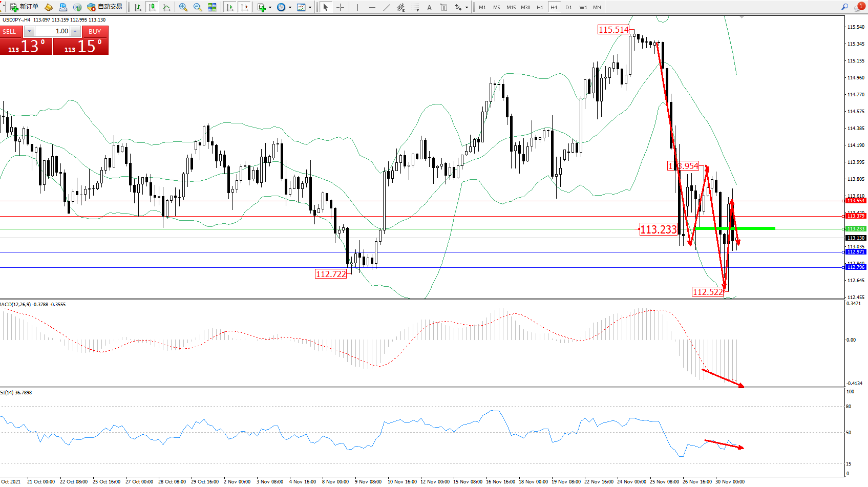Open the notification chat bubble icon
The image size is (868, 487).
click(x=859, y=7)
